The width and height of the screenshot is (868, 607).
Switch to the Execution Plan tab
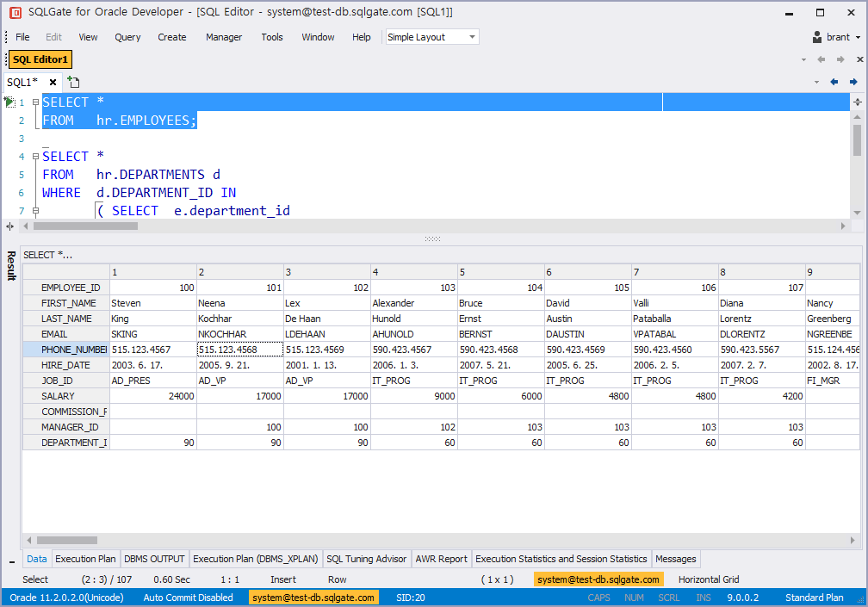click(x=85, y=558)
